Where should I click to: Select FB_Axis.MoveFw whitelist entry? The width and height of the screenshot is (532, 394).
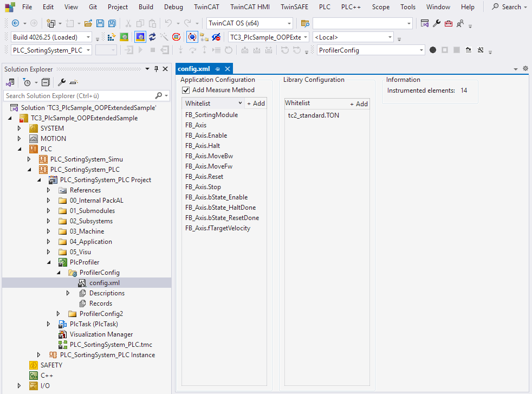click(x=209, y=166)
